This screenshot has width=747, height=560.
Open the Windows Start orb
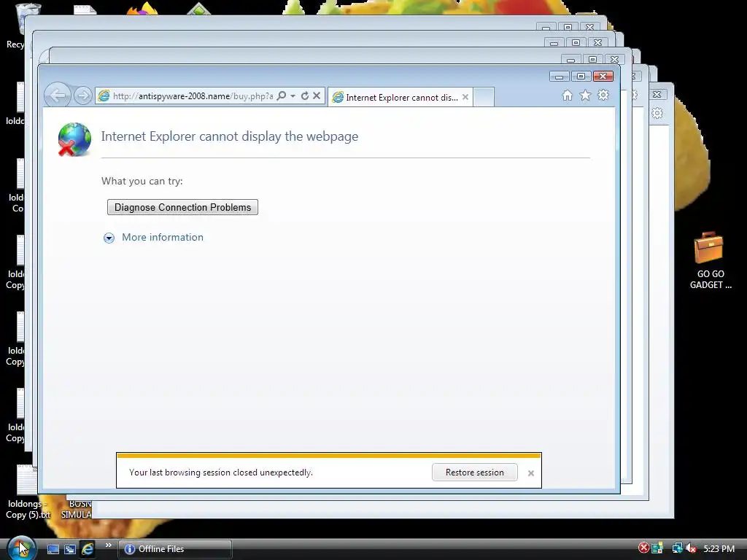[x=20, y=548]
